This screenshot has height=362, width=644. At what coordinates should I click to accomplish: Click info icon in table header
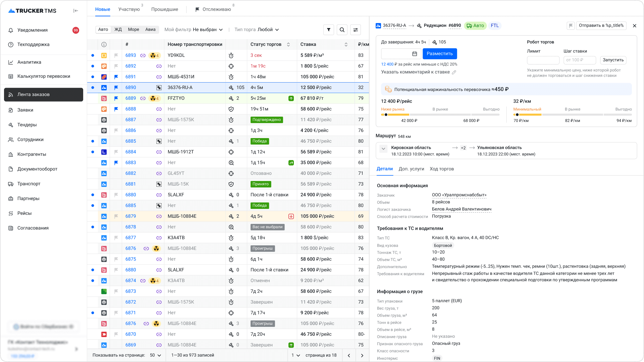(104, 45)
